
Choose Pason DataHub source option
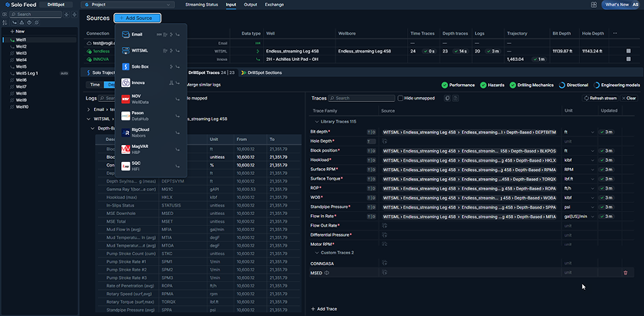click(x=150, y=116)
